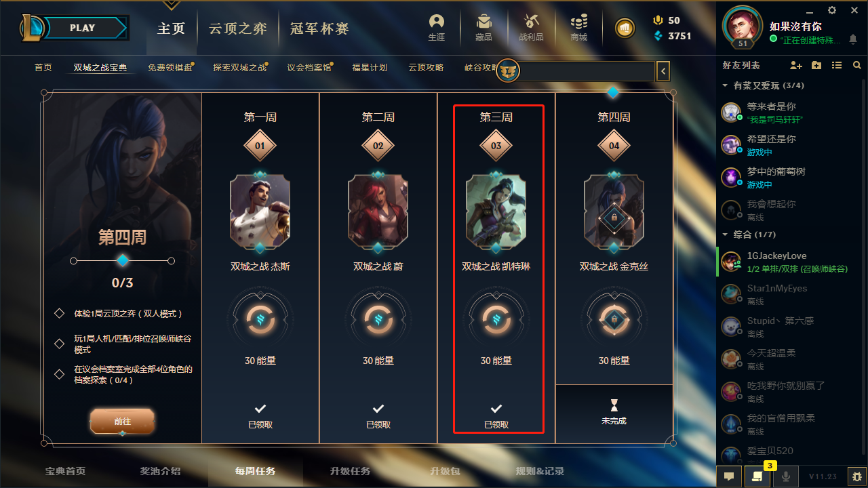Collapse the 综合 friend group
868x488 pixels.
[725, 235]
